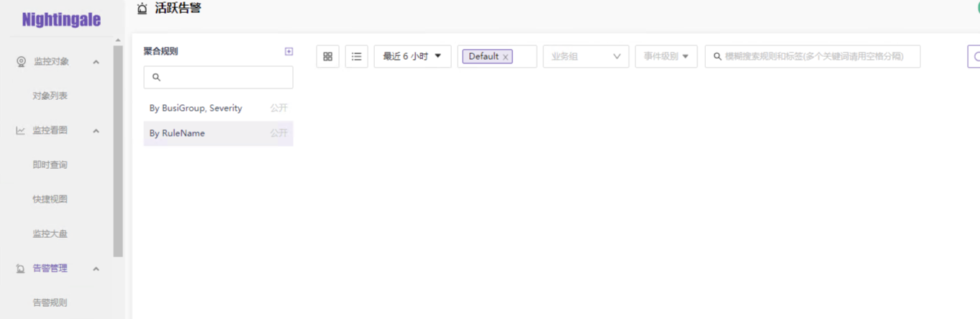The image size is (980, 319).
Task: Switch to the card grid view
Action: pos(328,56)
